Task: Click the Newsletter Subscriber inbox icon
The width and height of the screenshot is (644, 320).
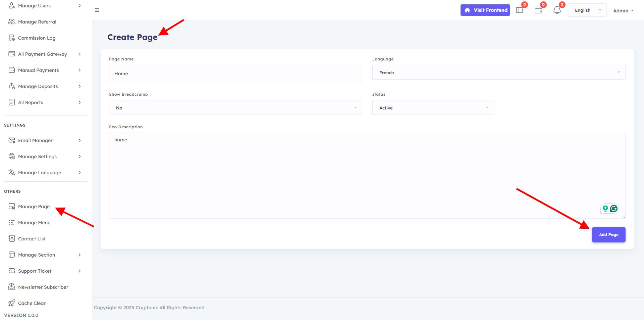Action: click(12, 287)
